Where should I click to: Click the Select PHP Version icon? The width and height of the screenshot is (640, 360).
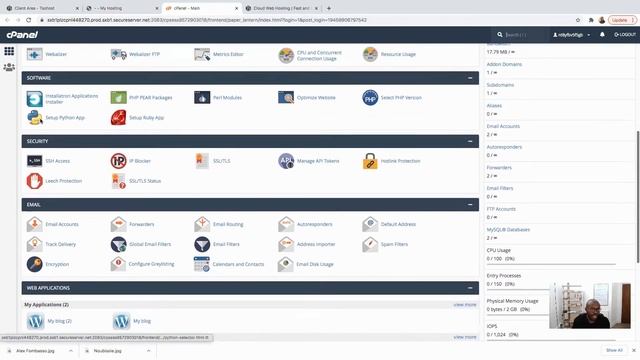[370, 98]
